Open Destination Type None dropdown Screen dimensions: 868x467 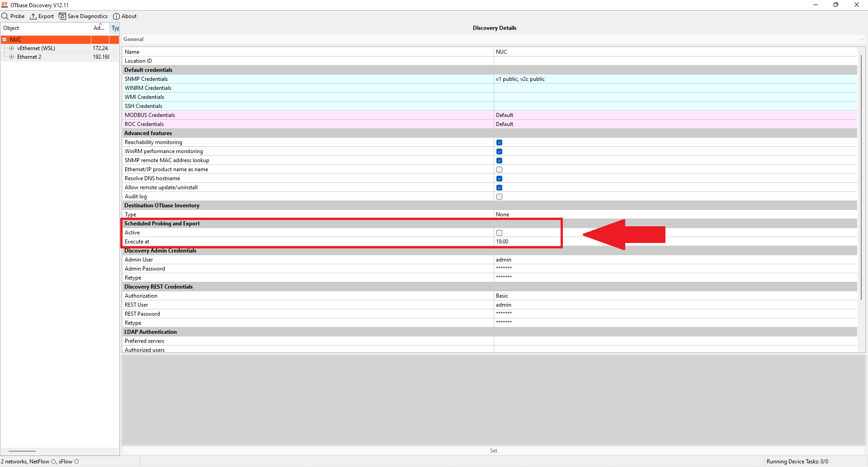tap(675, 215)
